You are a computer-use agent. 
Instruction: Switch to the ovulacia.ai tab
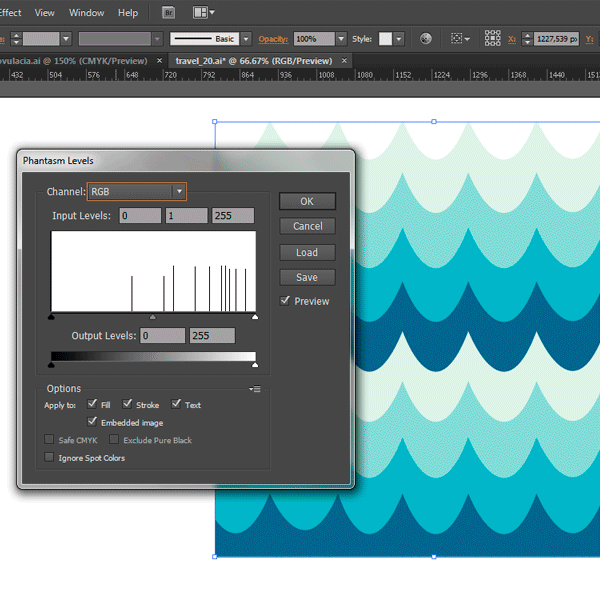point(73,61)
